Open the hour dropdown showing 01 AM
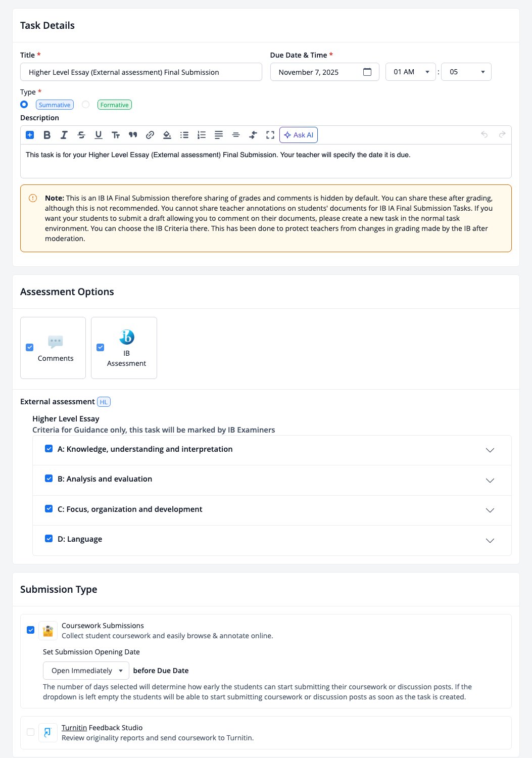 click(411, 72)
